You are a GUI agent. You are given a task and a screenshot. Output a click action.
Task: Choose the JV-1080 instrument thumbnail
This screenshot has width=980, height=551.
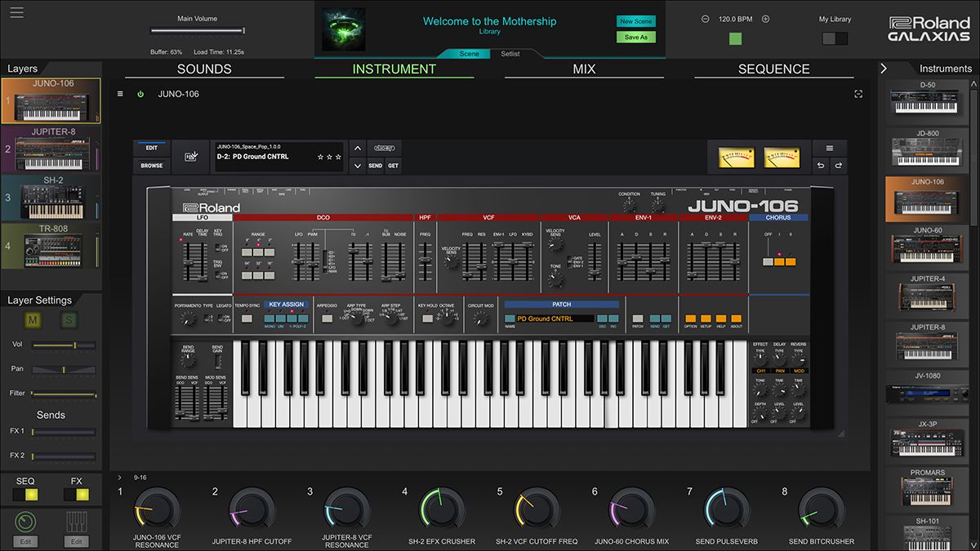(927, 393)
